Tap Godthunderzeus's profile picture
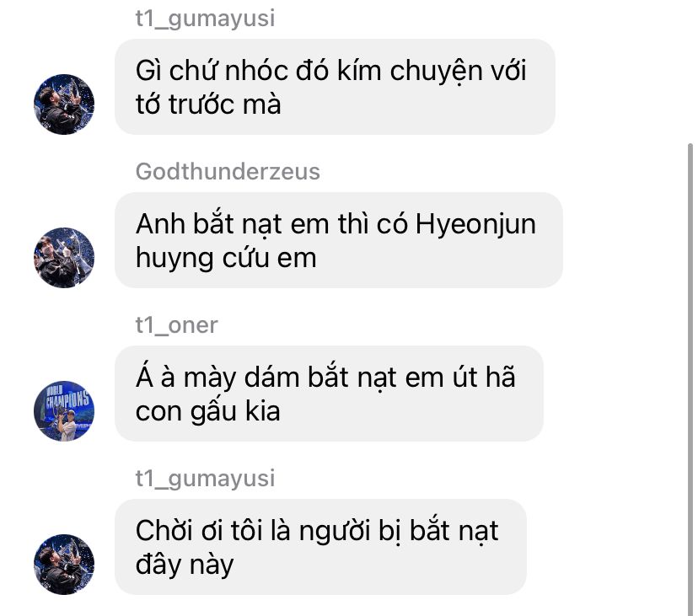The height and width of the screenshot is (616, 698). (64, 258)
